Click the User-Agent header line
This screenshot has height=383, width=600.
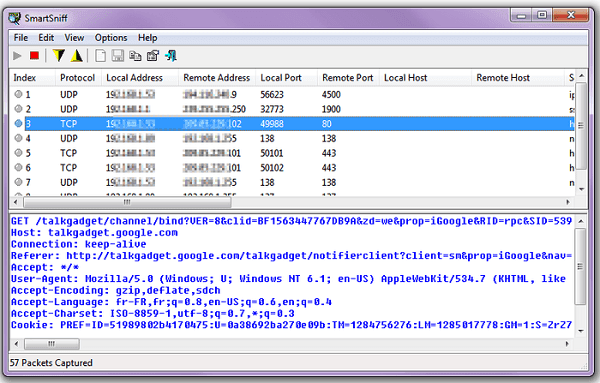(288, 279)
